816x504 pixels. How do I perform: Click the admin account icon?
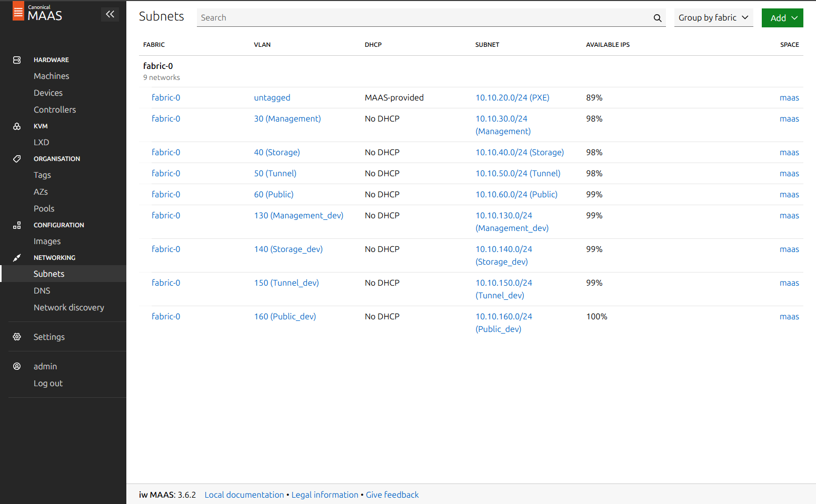click(17, 366)
